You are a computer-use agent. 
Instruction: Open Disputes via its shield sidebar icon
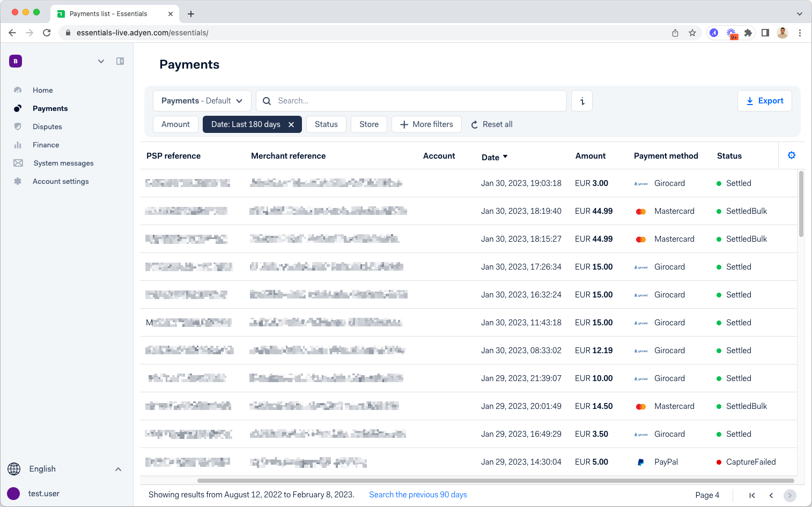(18, 126)
